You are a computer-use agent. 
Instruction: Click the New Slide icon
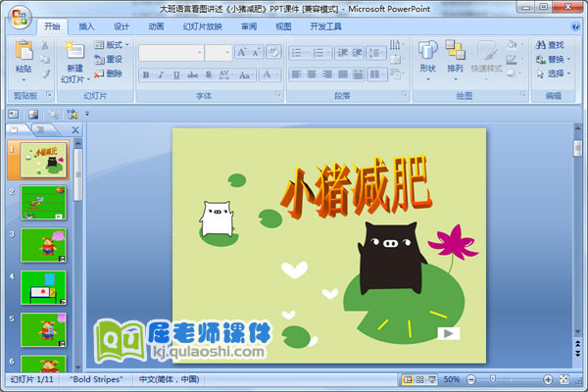click(x=74, y=50)
